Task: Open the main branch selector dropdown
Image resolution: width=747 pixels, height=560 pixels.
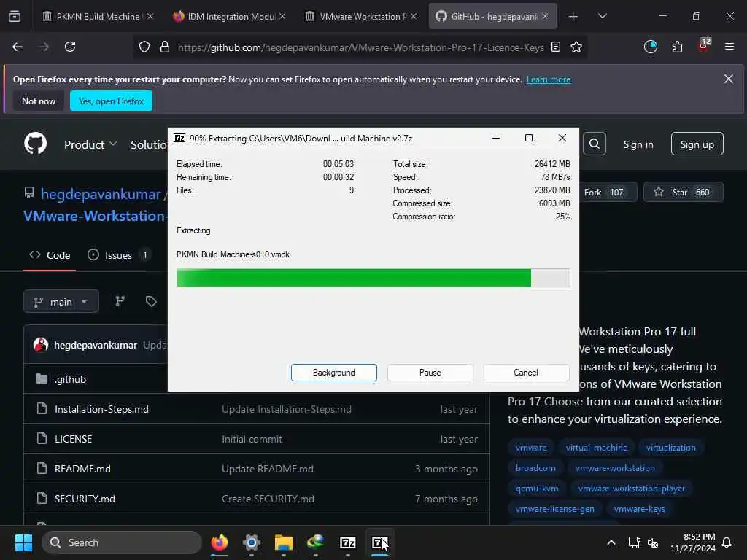Action: pos(61,301)
